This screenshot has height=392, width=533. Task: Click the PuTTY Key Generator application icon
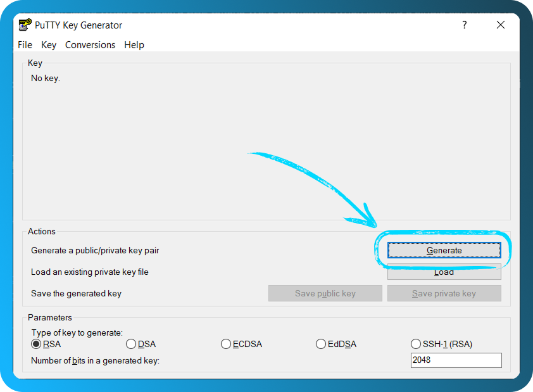pos(25,25)
